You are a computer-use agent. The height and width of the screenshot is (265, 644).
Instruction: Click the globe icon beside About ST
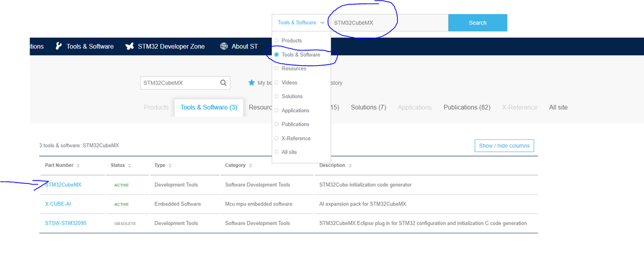(x=224, y=46)
